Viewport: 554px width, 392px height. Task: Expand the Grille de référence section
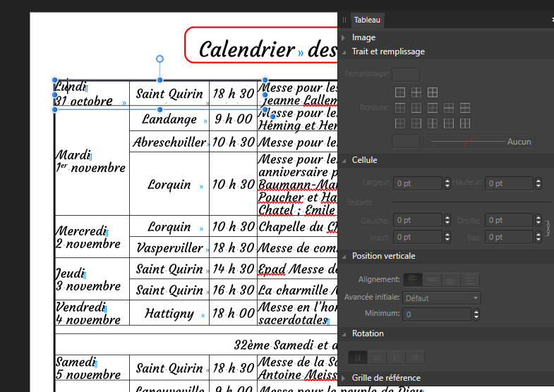pos(344,378)
